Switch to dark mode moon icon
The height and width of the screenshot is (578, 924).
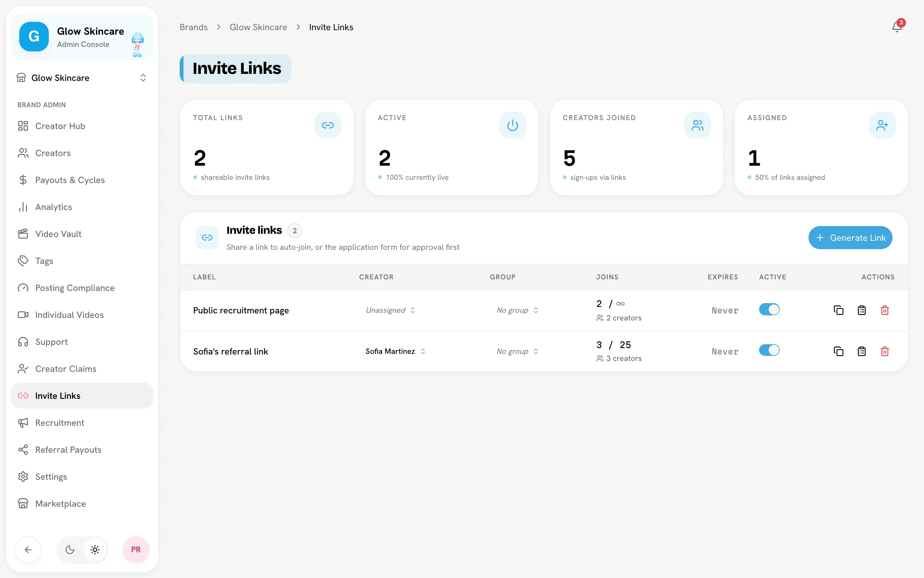[x=70, y=550]
